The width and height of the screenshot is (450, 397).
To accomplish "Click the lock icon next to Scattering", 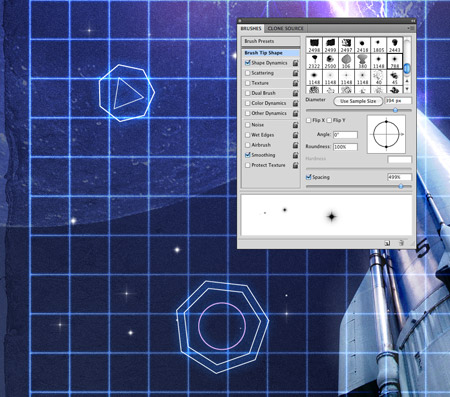I will (295, 73).
